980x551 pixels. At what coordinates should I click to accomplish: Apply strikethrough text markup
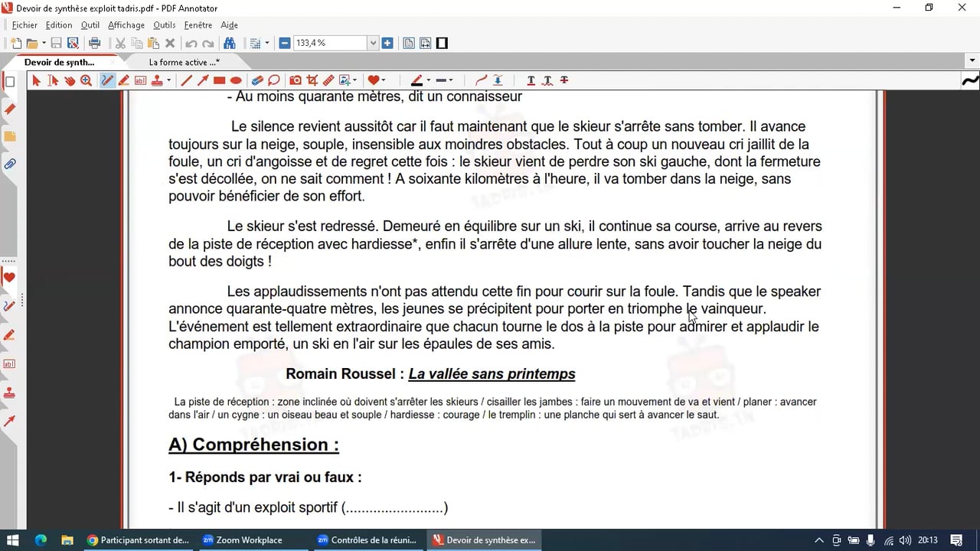[564, 80]
